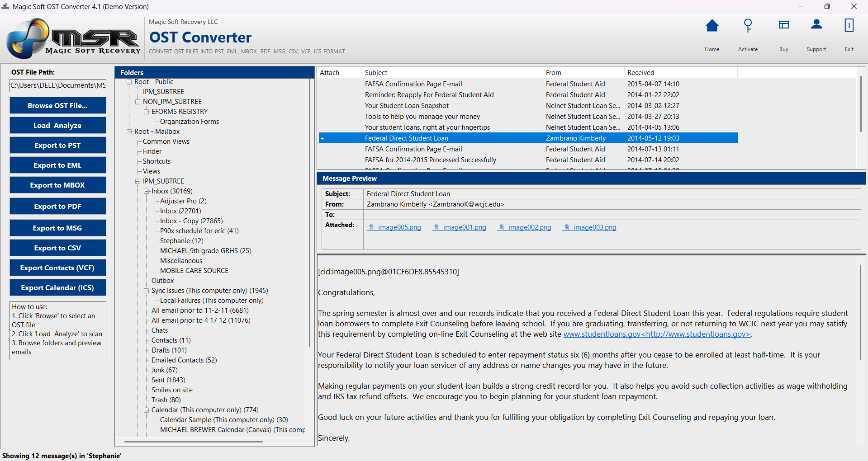The image size is (868, 461).
Task: Sort by the Subject column header
Action: point(452,73)
